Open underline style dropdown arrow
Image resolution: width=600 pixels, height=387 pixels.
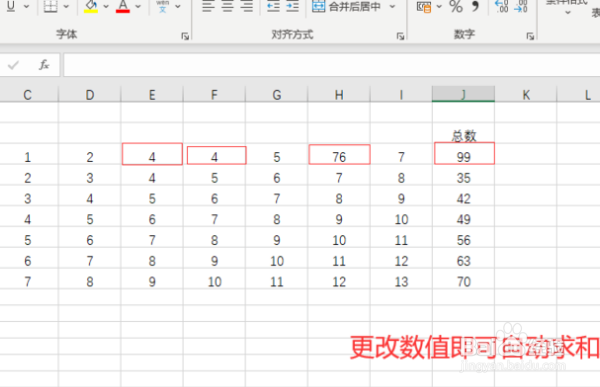pos(27,7)
